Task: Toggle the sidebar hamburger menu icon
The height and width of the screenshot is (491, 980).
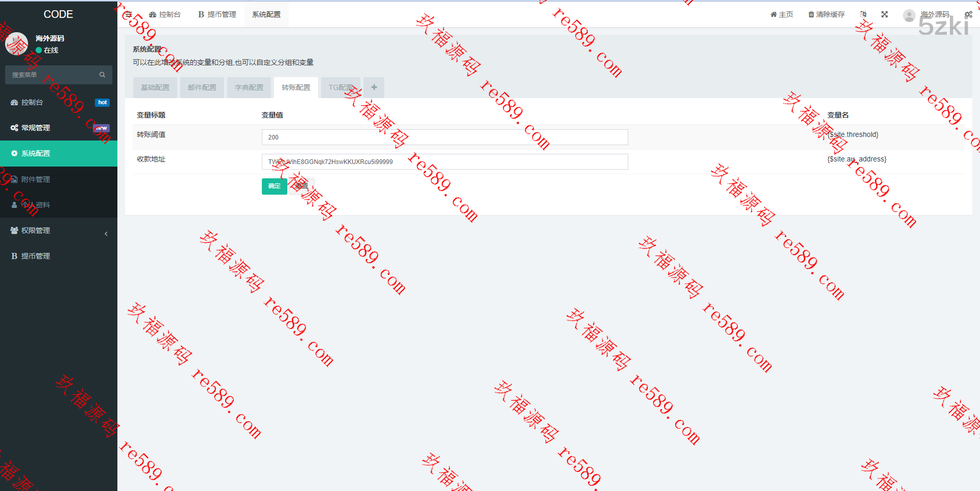Action: click(x=129, y=14)
